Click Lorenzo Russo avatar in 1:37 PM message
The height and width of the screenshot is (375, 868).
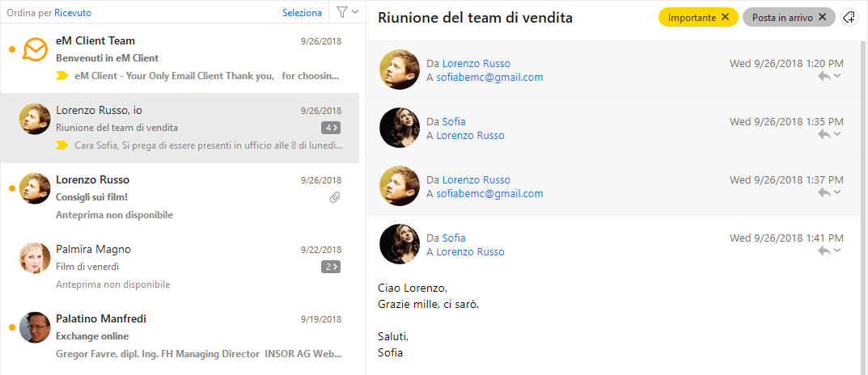point(400,186)
